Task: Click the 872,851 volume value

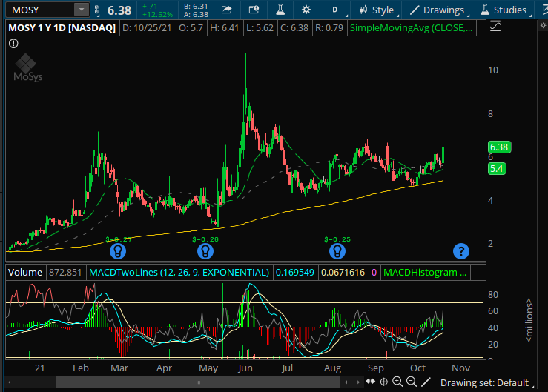Action: tap(65, 272)
